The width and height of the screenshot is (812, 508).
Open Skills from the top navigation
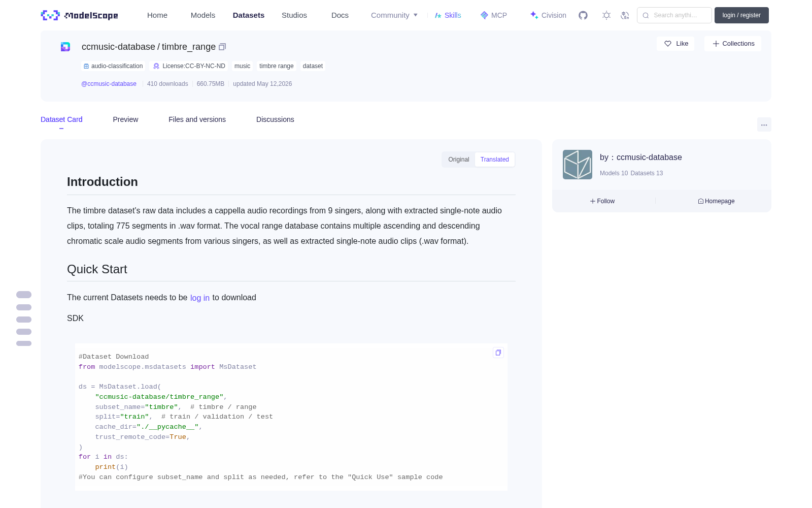448,15
